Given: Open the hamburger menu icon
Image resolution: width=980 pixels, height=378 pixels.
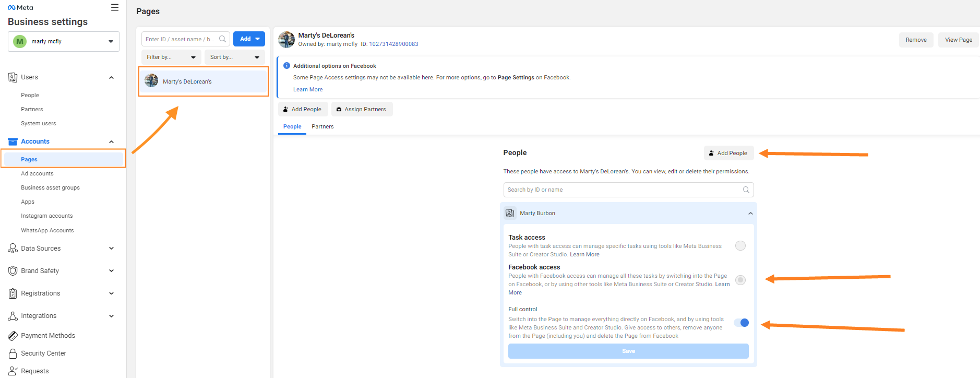Looking at the screenshot, I should point(115,7).
